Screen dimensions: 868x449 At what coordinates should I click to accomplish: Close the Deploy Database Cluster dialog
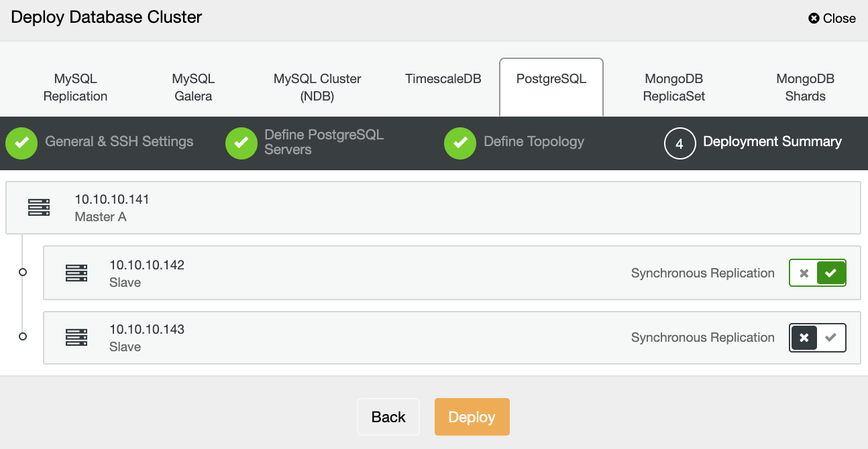(832, 18)
